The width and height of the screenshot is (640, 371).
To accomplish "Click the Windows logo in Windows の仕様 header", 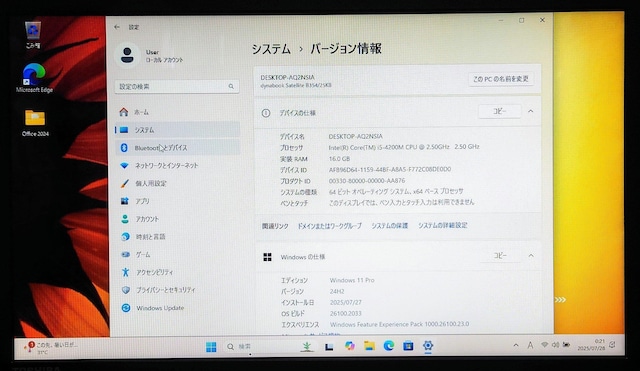I will point(267,257).
